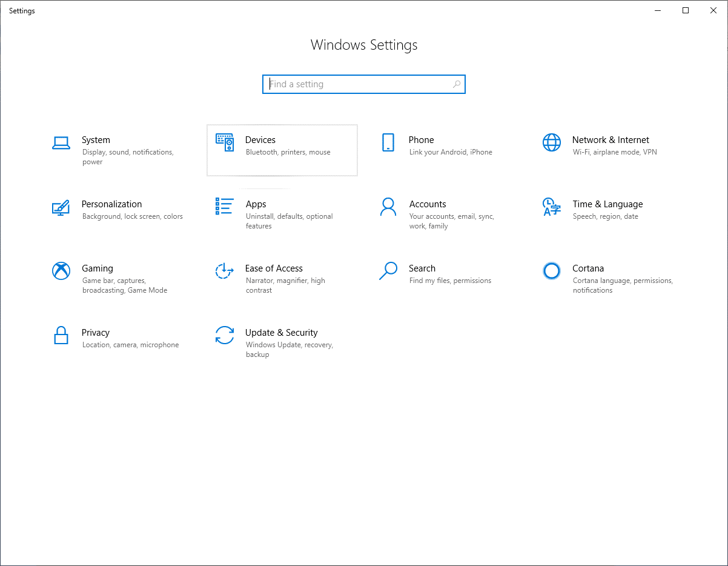Image resolution: width=728 pixels, height=566 pixels.
Task: Click the System laptop icon
Action: click(x=61, y=142)
